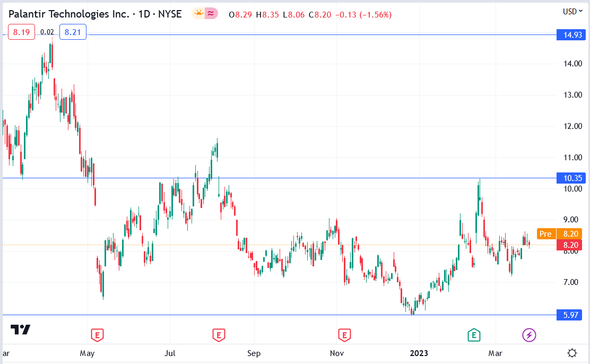Image resolution: width=590 pixels, height=364 pixels.
Task: Click the 11.00 price axis label
Action: tap(572, 158)
